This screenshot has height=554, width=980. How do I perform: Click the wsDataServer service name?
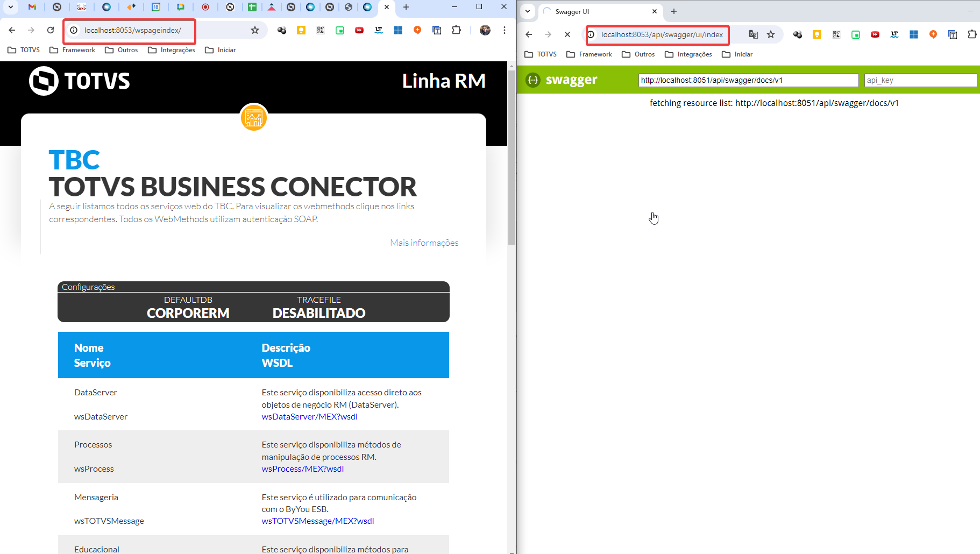point(101,416)
